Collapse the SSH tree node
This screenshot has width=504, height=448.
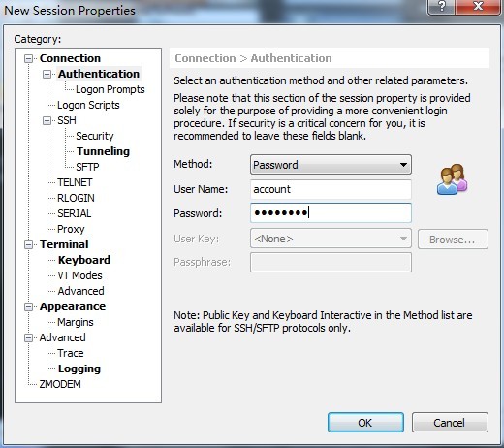[x=47, y=120]
